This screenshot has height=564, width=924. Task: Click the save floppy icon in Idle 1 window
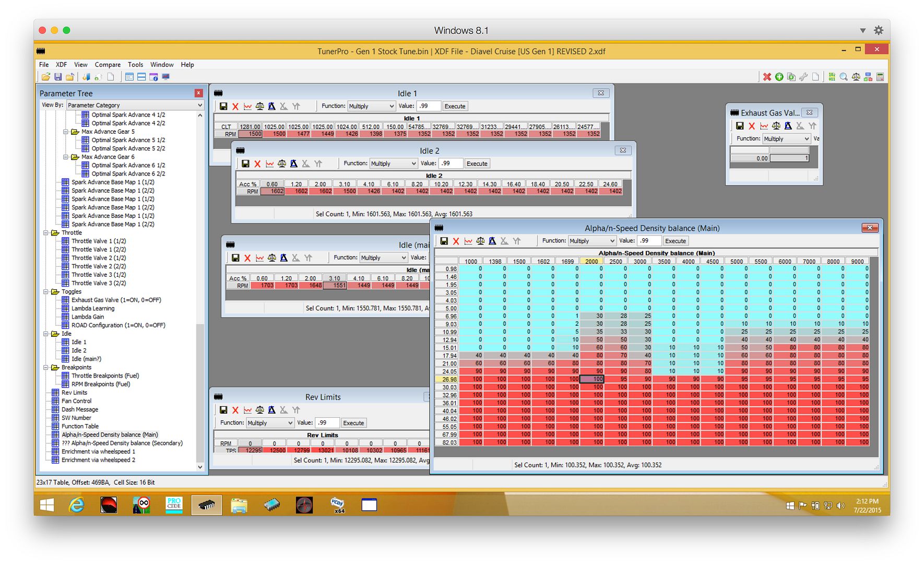(223, 106)
